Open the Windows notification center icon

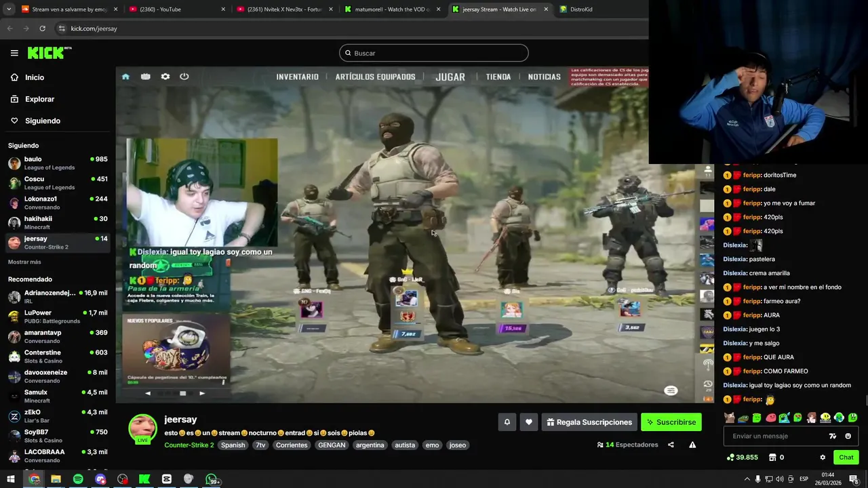853,479
